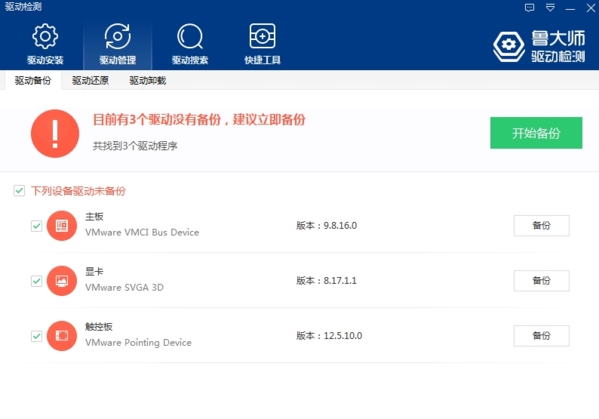Click the 触控板 touchpad device icon
Viewport: 599px width, 419px height.
click(62, 336)
